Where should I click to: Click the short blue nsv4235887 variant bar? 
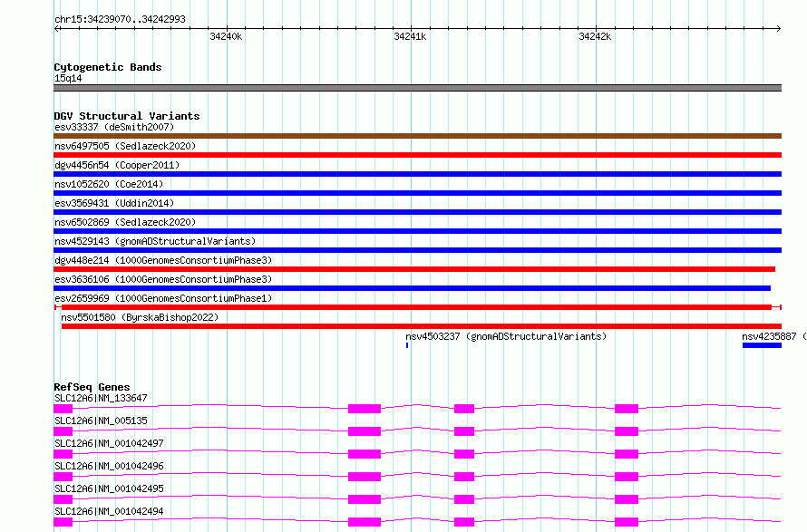pyautogui.click(x=761, y=345)
